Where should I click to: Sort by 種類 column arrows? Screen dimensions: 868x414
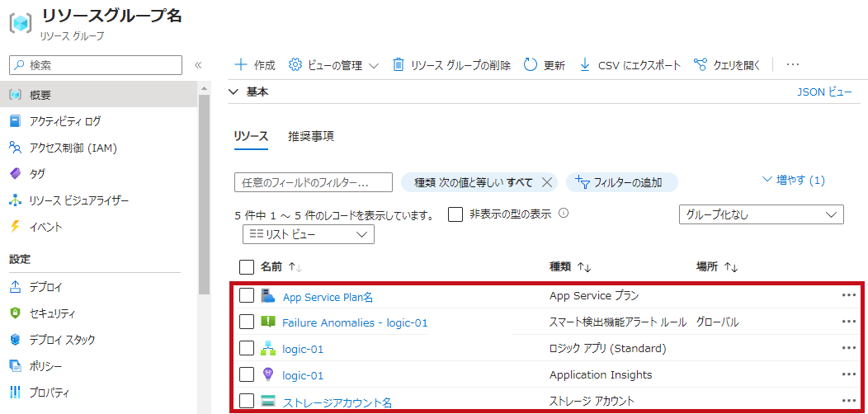coord(584,267)
